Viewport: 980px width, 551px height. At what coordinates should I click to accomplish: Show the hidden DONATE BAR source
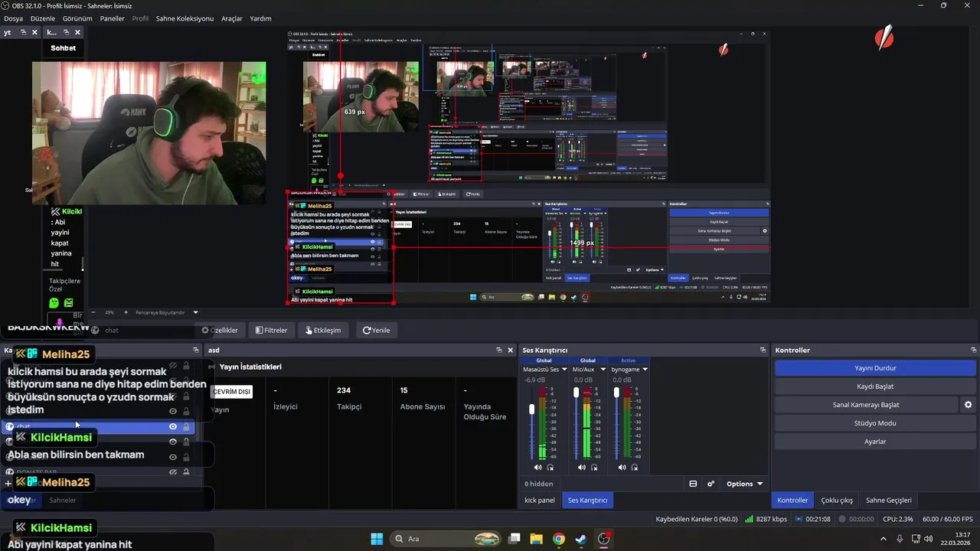(x=173, y=472)
